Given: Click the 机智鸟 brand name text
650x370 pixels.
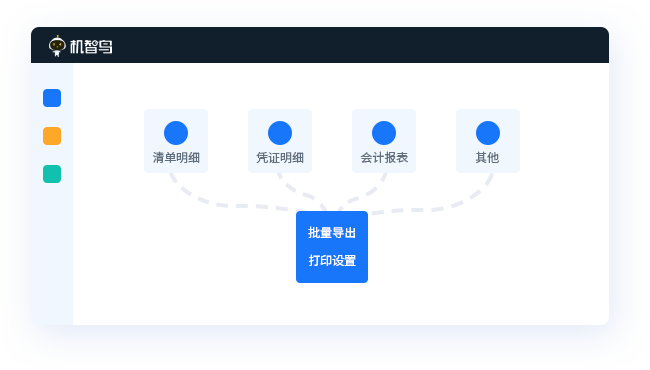Looking at the screenshot, I should pyautogui.click(x=91, y=47).
